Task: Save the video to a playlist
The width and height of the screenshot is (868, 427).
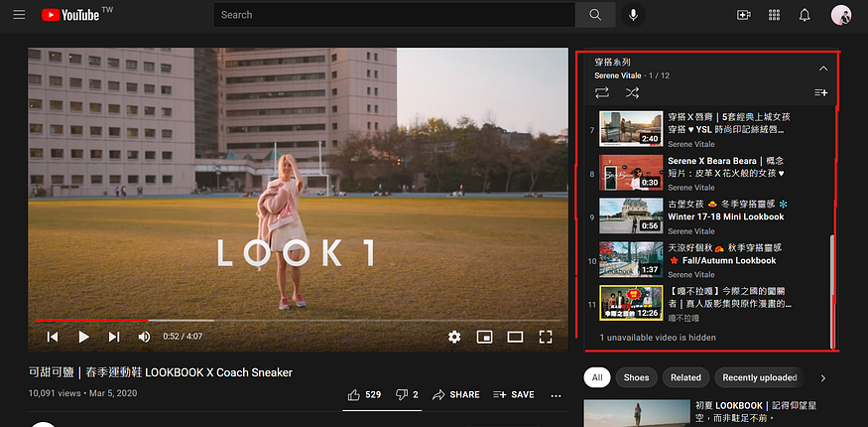Action: click(514, 395)
